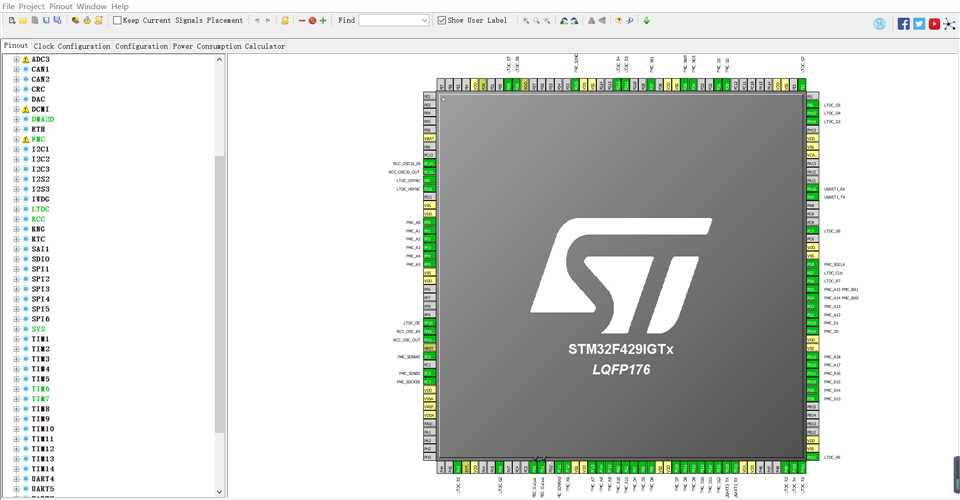Switch to the Clock Configuration tab

(x=72, y=46)
